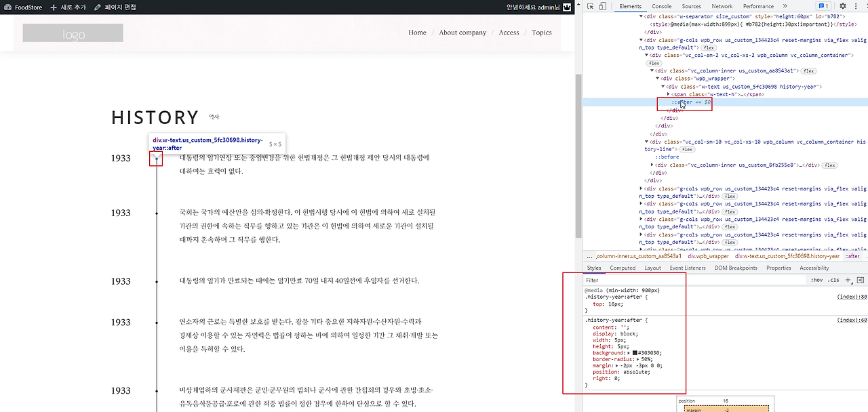Collapse the wpb_wrapper div node

[658, 79]
